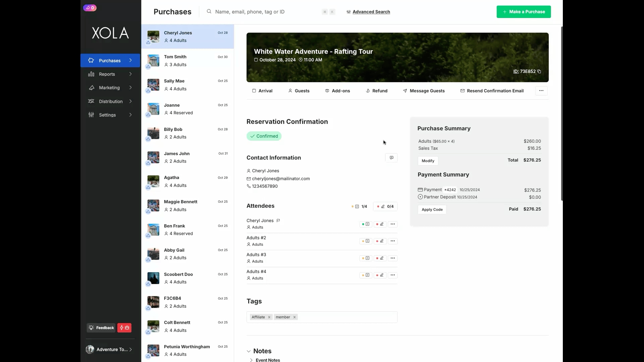This screenshot has height=362, width=644.
Task: Select Ben Frank purchase in list
Action: (x=187, y=230)
